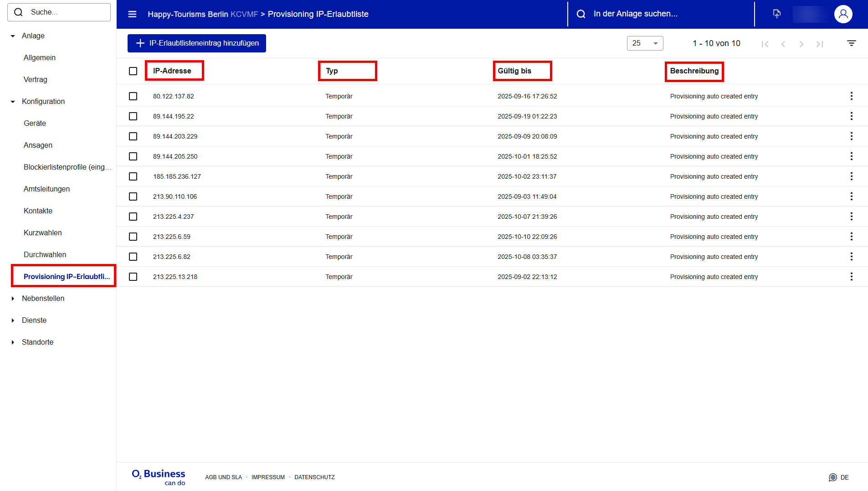Viewport: 868px width, 491px height.
Task: Check the row for 89.144.195.22
Action: coord(133,116)
